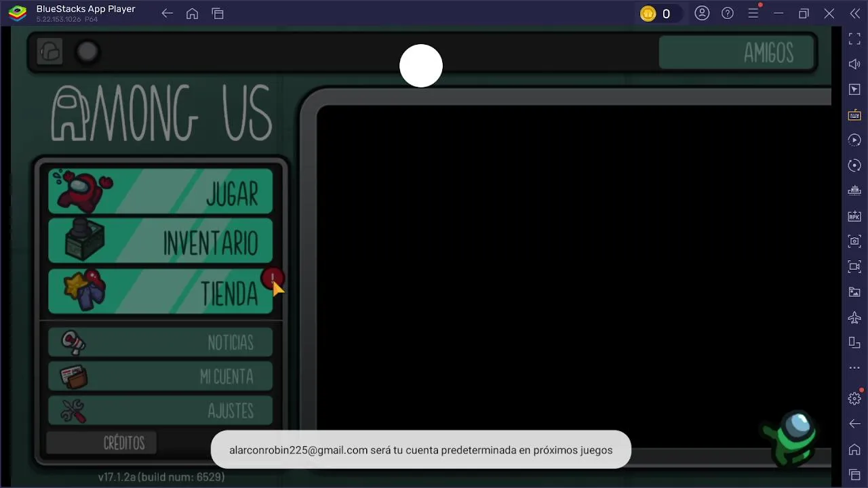The width and height of the screenshot is (868, 488).
Task: Open BlueStacks help question mark
Action: (x=728, y=14)
